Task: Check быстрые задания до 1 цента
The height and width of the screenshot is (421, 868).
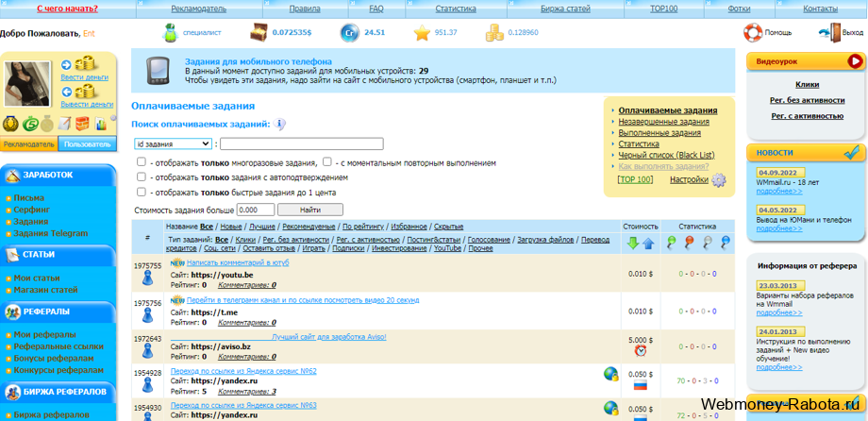Action: pyautogui.click(x=142, y=192)
